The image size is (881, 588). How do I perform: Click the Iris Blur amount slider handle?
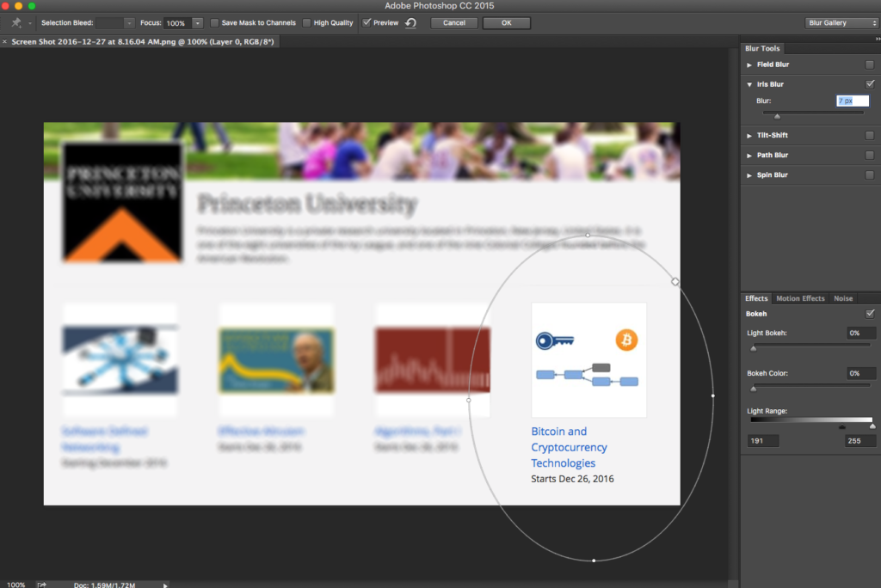coord(777,116)
